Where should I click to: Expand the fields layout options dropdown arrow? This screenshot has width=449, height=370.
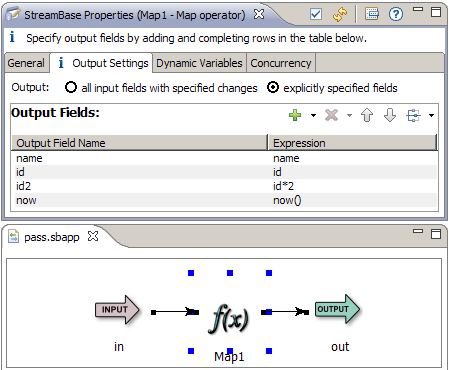431,116
